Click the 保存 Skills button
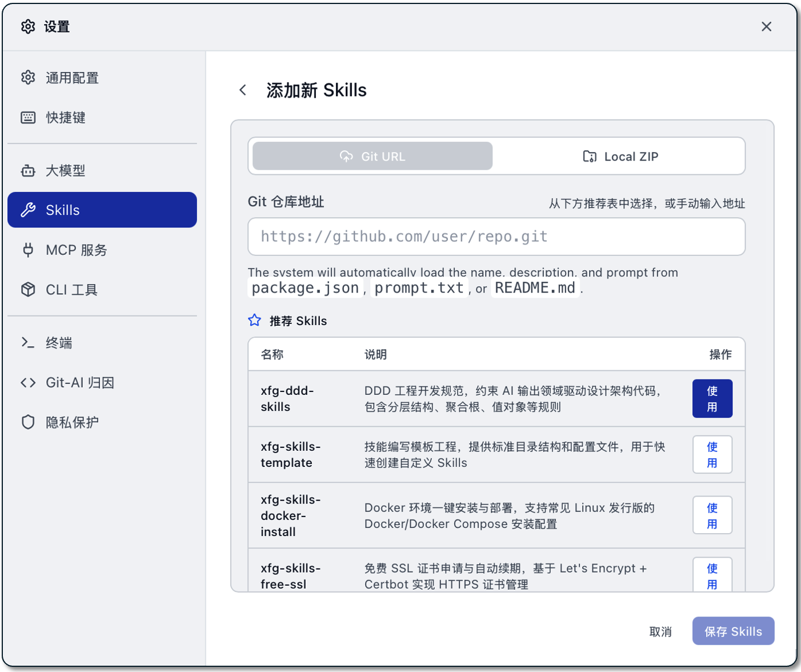This screenshot has height=672, width=801. tap(733, 631)
